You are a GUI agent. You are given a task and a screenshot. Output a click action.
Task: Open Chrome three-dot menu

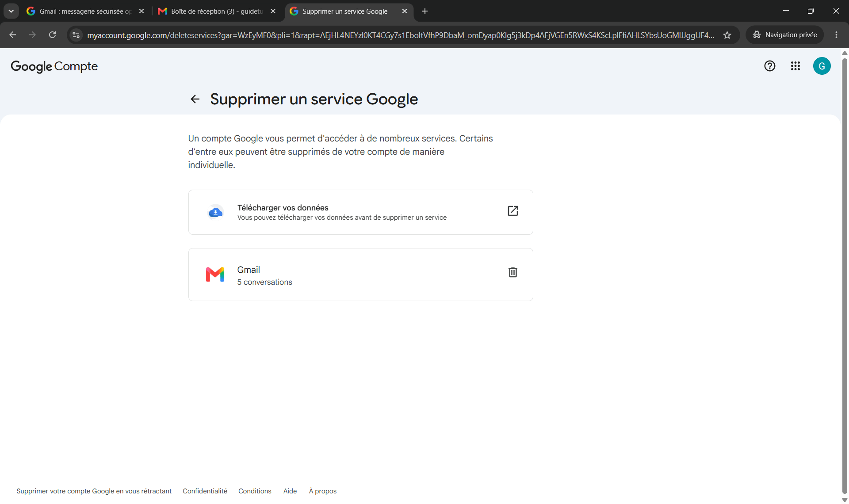click(x=836, y=35)
